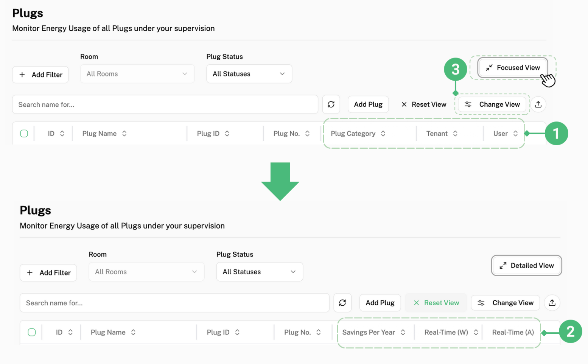Viewport: 588px width, 364px height.
Task: Click the export upload icon in the top panel
Action: pos(538,104)
